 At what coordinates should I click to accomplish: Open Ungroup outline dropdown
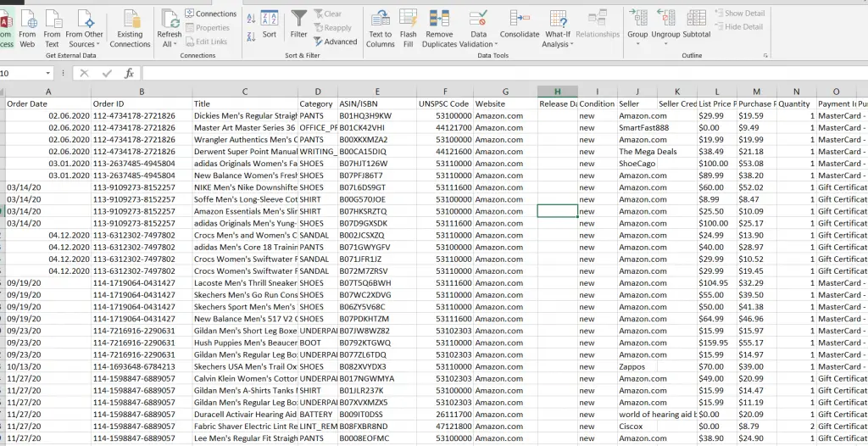665,28
